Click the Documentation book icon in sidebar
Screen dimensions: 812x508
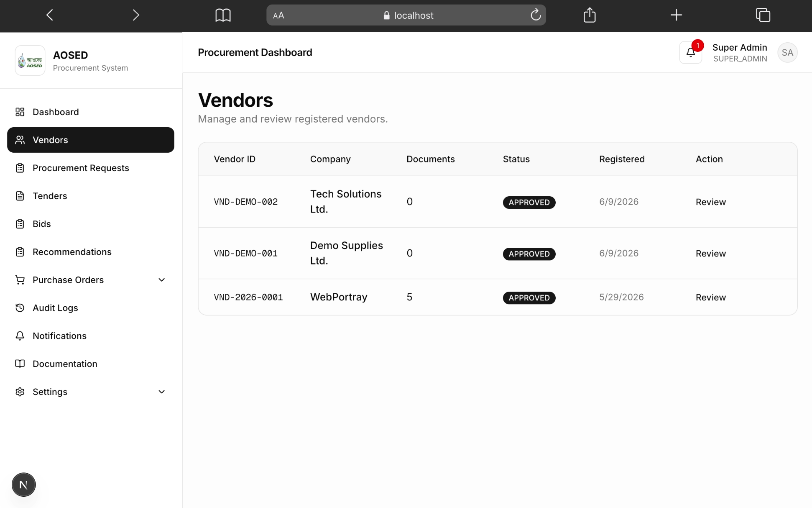tap(20, 364)
